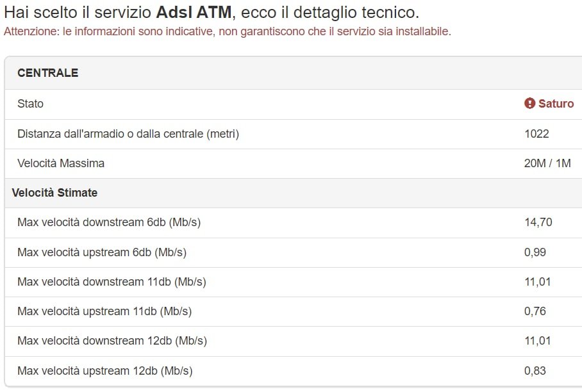The image size is (582, 392).
Task: Click the Velocità Stimate section header
Action: coord(54,193)
